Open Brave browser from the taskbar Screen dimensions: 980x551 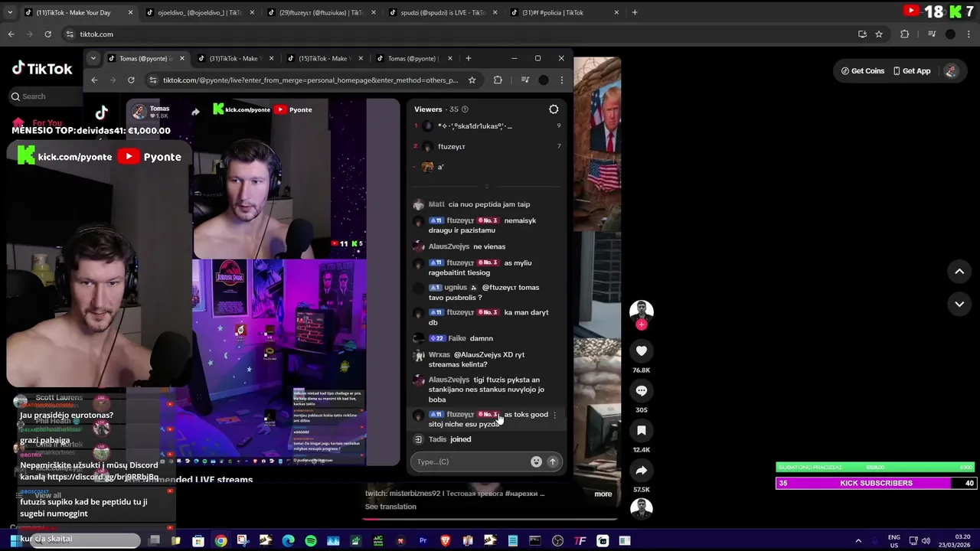tap(446, 541)
